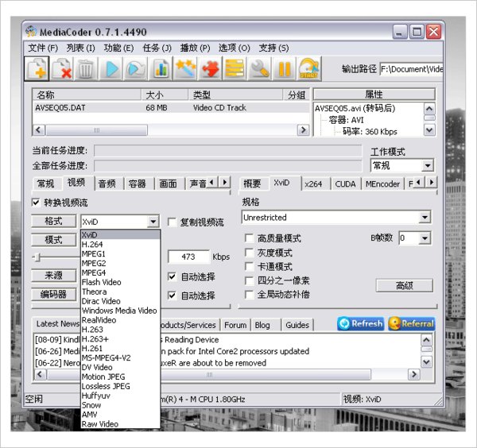Choose Flash Video from the format list
Image resolution: width=477 pixels, height=448 pixels.
[x=120, y=282]
